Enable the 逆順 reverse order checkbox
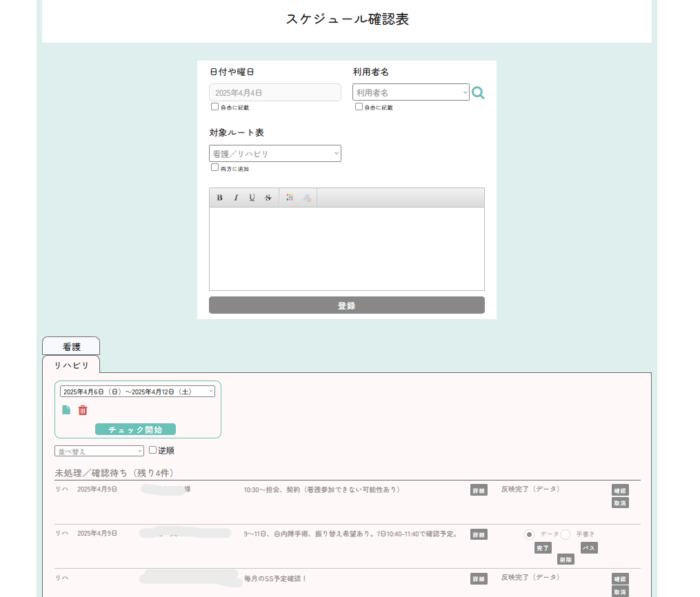Image resolution: width=700 pixels, height=597 pixels. click(153, 450)
